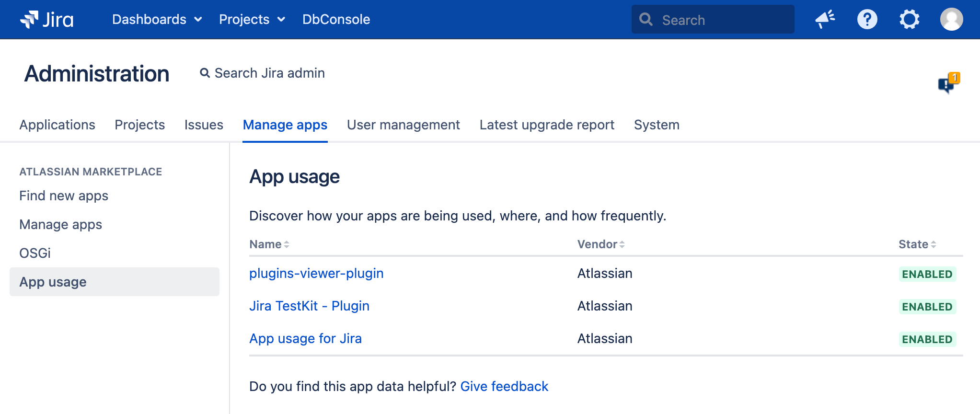Click the admin feedback notification icon

click(948, 84)
